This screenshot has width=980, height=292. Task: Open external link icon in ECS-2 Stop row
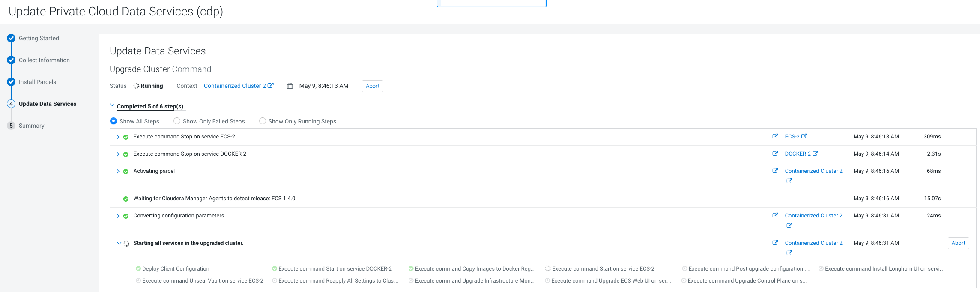click(x=775, y=136)
